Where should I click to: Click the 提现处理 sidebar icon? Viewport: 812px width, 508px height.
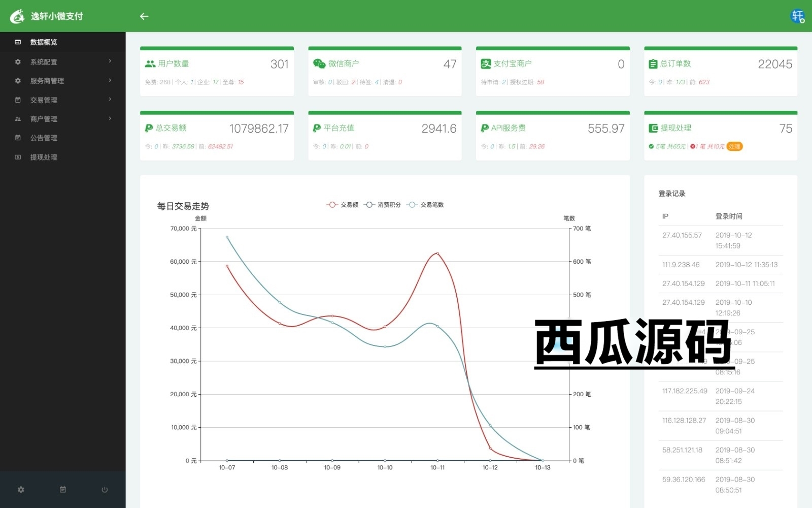tap(18, 157)
